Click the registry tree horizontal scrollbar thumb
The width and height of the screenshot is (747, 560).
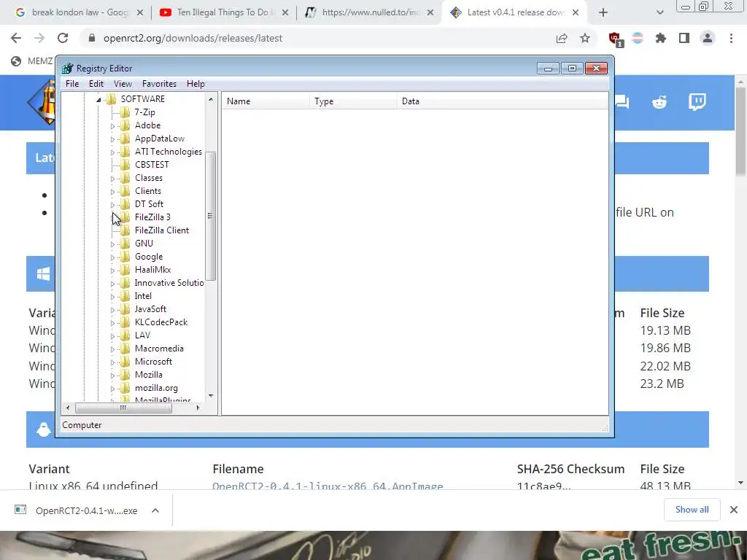tap(123, 408)
